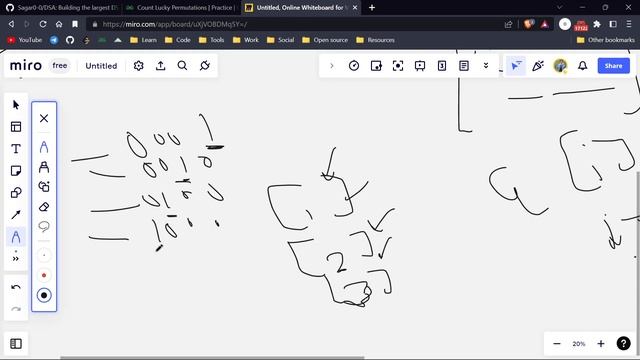This screenshot has height=360, width=640.
Task: Select the Text tool
Action: pos(16,149)
